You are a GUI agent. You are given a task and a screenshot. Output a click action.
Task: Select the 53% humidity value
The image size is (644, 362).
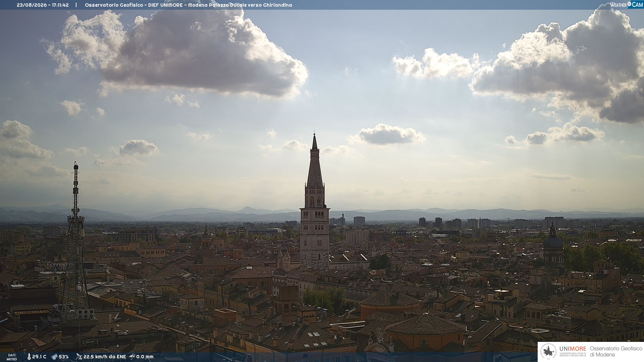tap(64, 357)
